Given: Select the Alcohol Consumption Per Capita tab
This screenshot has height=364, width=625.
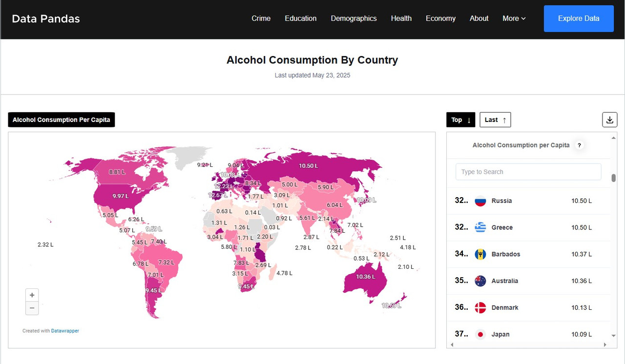Looking at the screenshot, I should tap(62, 120).
